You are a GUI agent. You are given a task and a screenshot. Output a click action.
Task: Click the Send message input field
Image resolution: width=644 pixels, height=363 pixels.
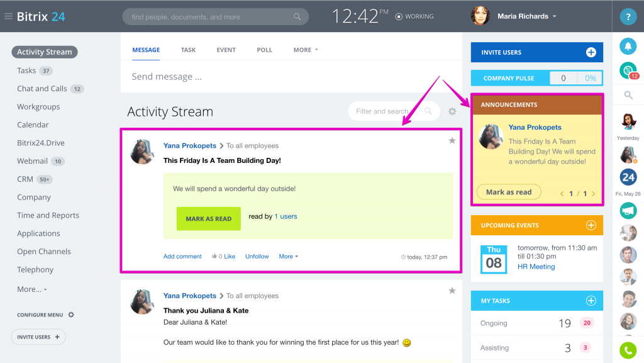(x=291, y=76)
